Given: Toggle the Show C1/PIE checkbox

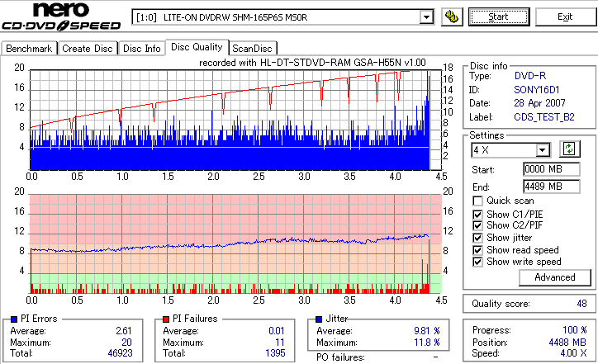Looking at the screenshot, I should point(477,215).
